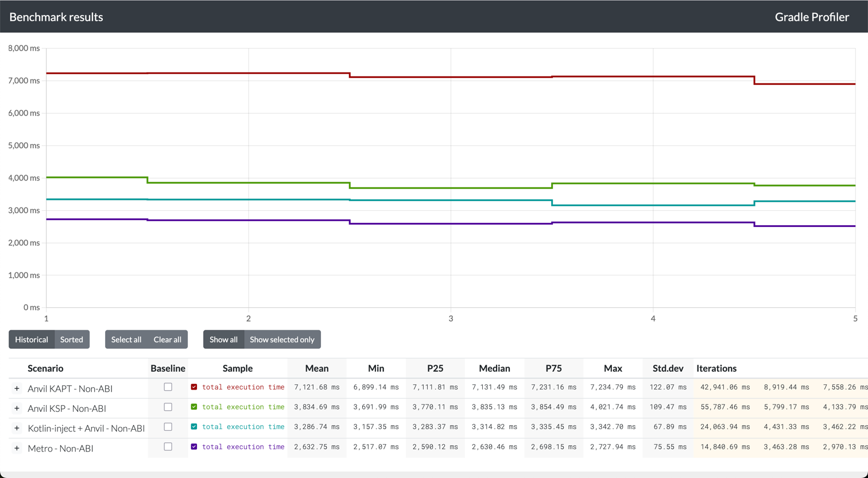Set Anvil KAPT as baseline

168,387
